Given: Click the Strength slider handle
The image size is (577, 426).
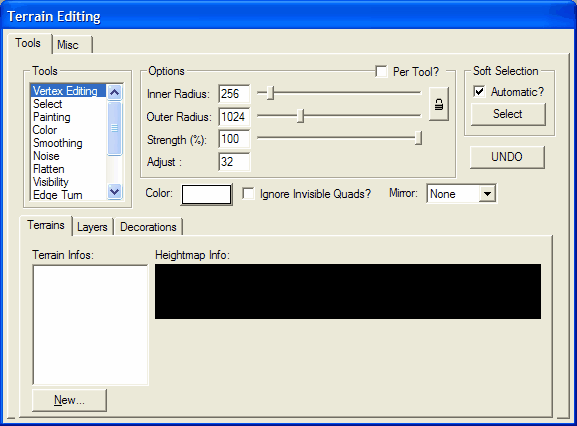Looking at the screenshot, I should pos(418,138).
